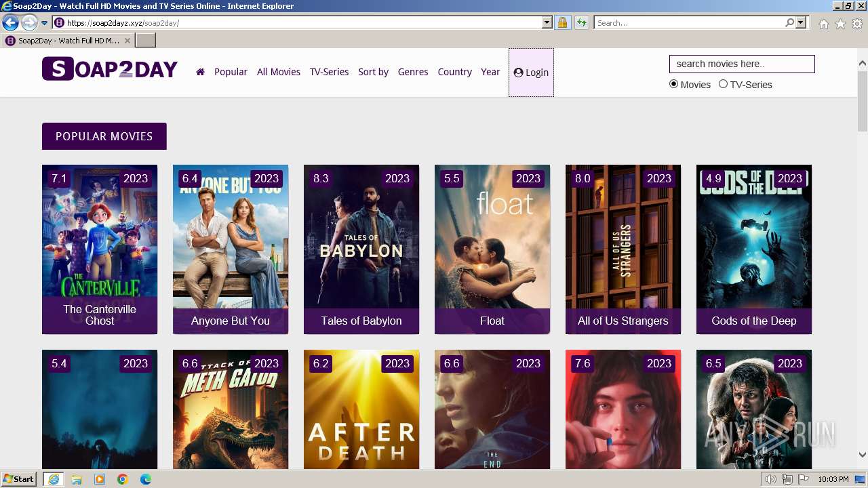Click the page scrollbar up arrow

[x=862, y=64]
